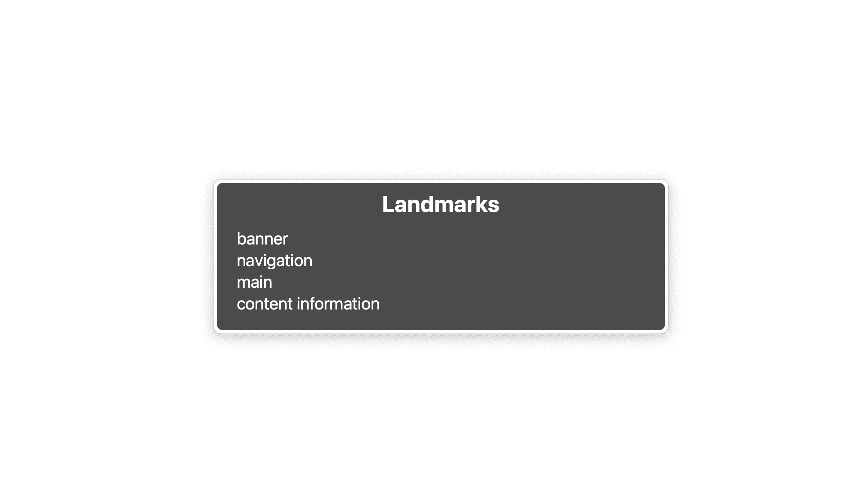Viewport: 868px width, 496px height.
Task: Expand the main landmark section
Action: coord(253,281)
